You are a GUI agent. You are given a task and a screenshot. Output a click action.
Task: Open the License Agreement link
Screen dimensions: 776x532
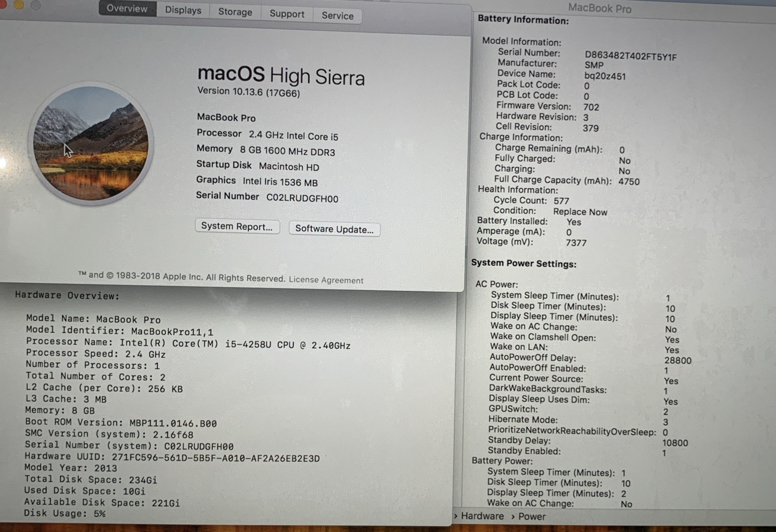326,280
